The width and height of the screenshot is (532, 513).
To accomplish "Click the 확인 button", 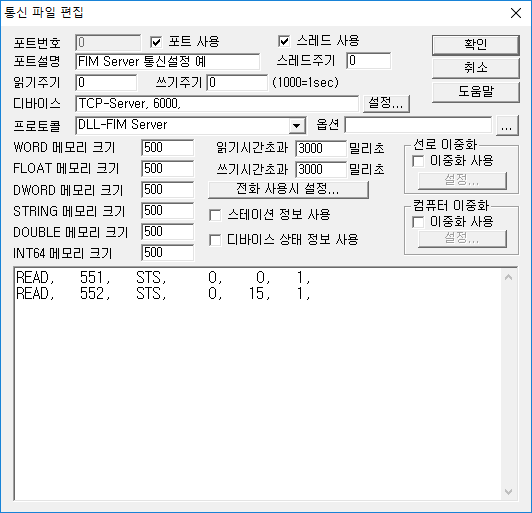I will click(476, 44).
